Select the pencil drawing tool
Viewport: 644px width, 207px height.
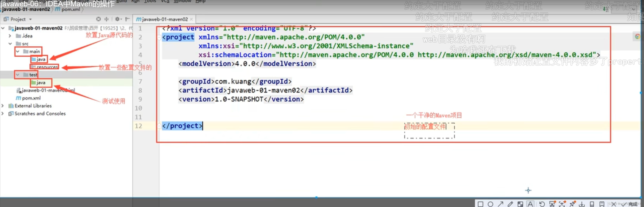pos(510,204)
